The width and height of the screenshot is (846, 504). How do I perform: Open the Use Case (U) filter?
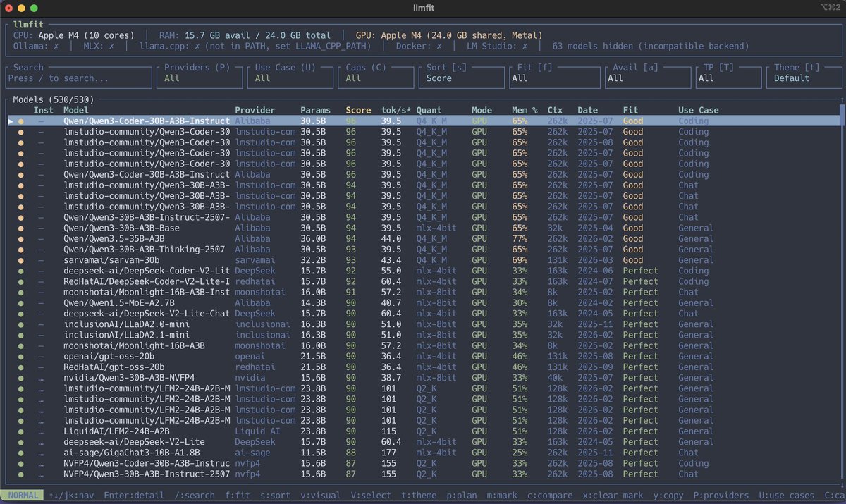[290, 78]
